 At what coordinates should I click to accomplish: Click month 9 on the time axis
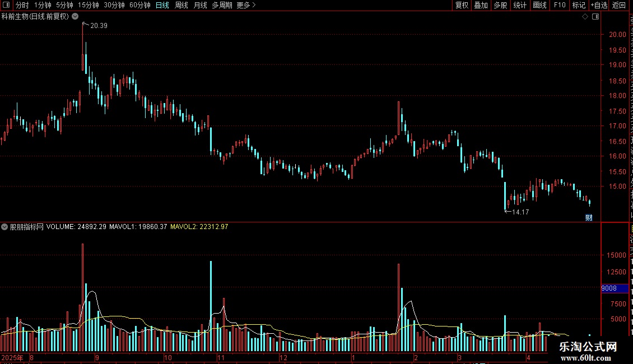point(97,357)
